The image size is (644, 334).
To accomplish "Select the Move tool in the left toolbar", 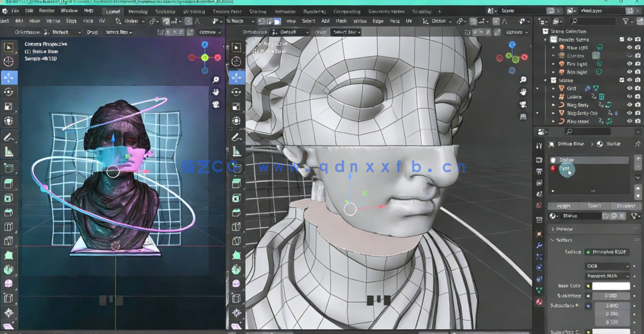I will pyautogui.click(x=8, y=77).
